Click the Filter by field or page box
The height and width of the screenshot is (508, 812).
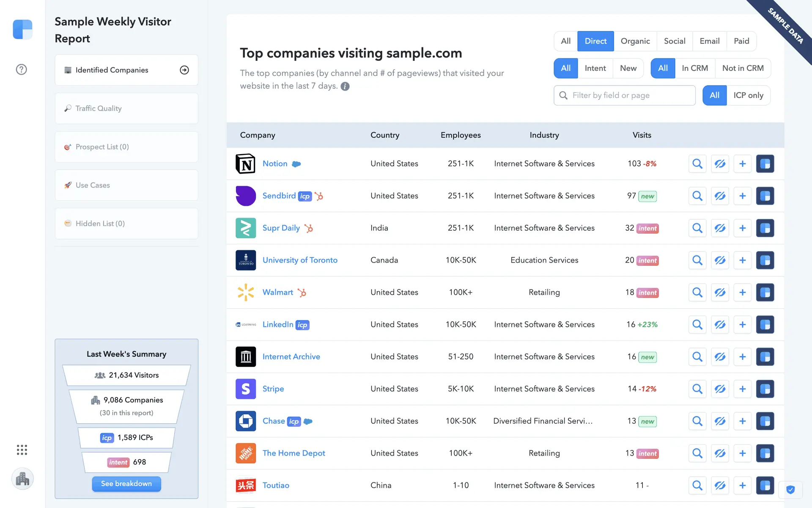coord(630,95)
